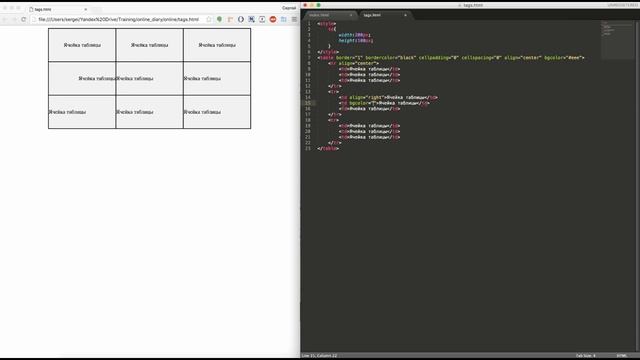Click the browser forward arrow
The width and height of the screenshot is (640, 360).
tap(14, 19)
